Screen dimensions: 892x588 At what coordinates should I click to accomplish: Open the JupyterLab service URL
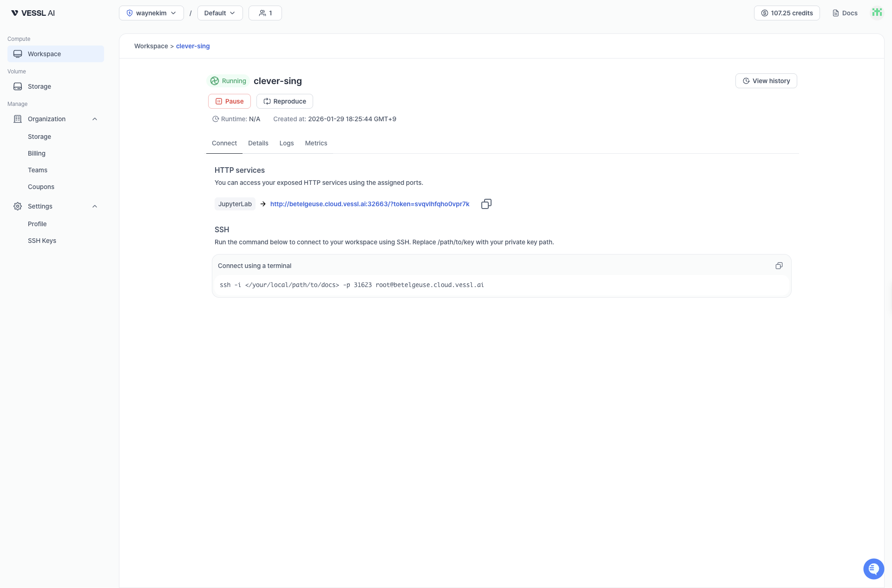369,204
